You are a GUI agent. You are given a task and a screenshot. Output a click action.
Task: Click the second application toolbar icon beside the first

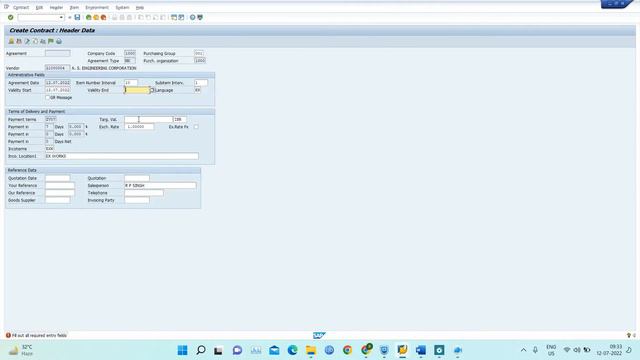point(19,41)
